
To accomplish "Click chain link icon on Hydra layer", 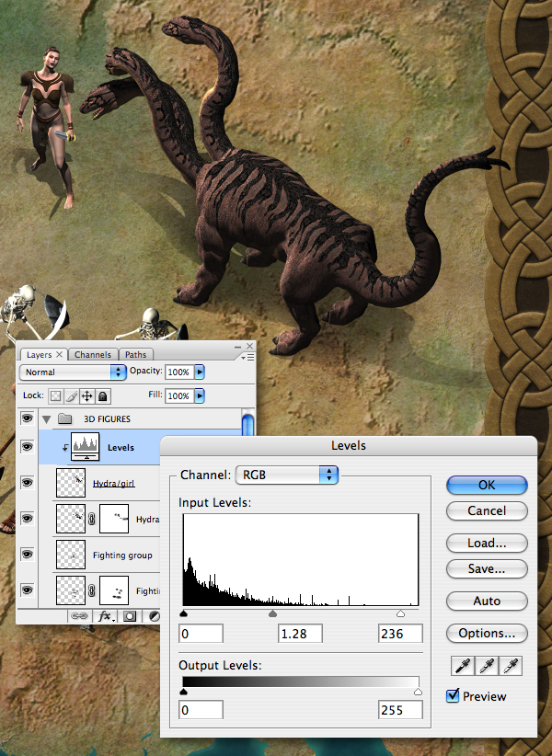I will pos(92,519).
